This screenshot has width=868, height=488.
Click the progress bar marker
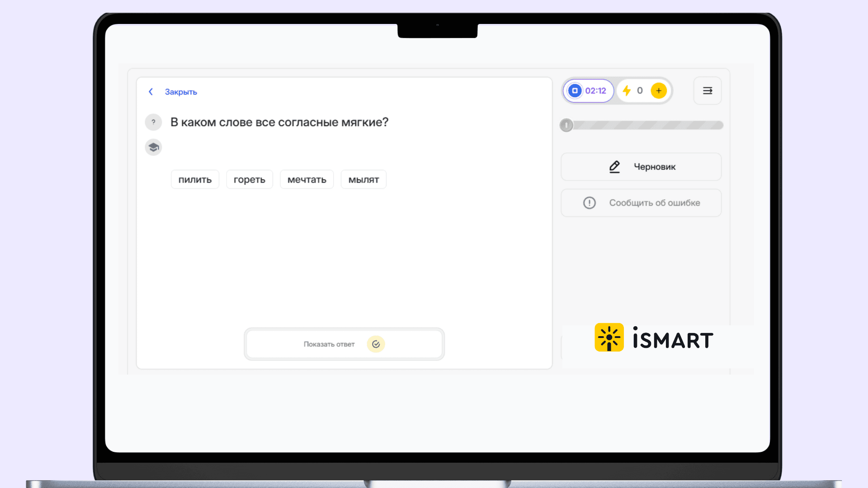(x=566, y=125)
